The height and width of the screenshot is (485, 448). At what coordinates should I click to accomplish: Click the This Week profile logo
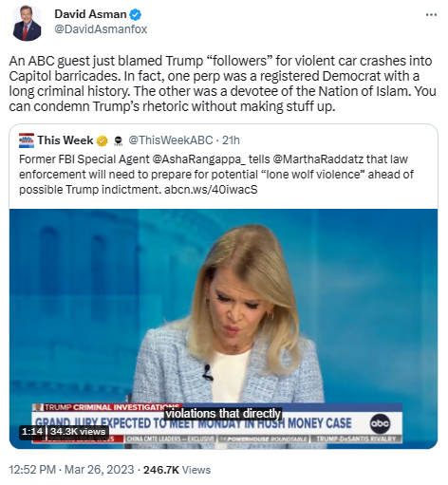(27, 140)
